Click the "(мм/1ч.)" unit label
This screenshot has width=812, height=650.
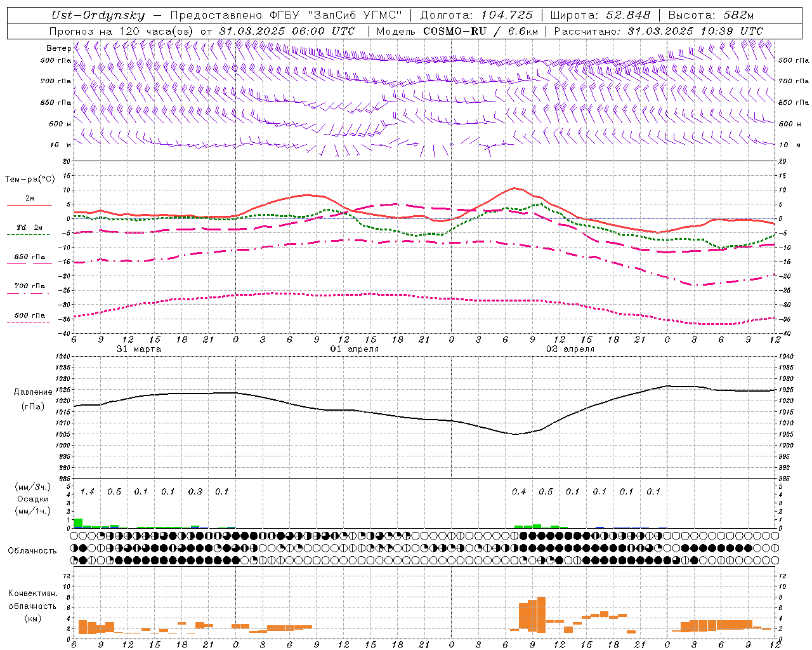click(x=32, y=511)
